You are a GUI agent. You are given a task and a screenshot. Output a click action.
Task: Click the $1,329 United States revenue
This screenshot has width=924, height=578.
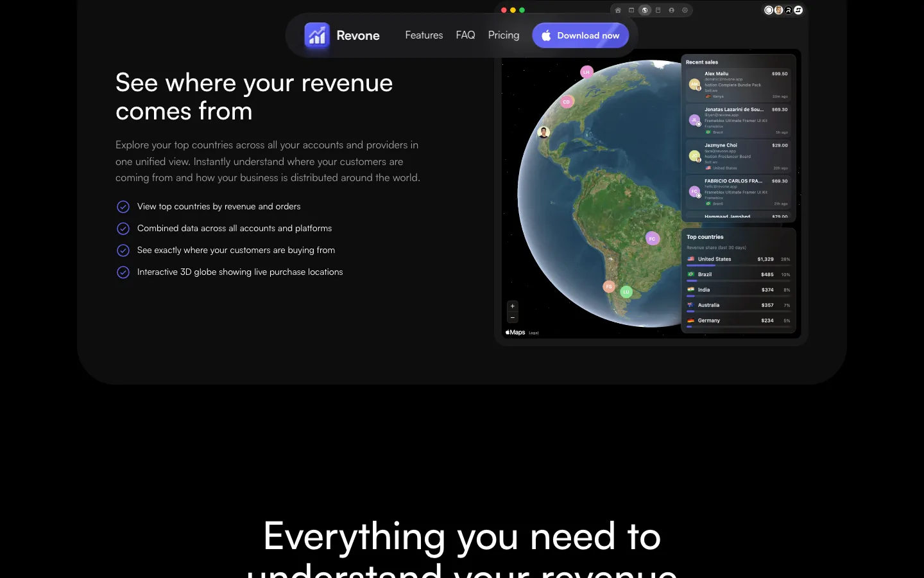(x=766, y=259)
